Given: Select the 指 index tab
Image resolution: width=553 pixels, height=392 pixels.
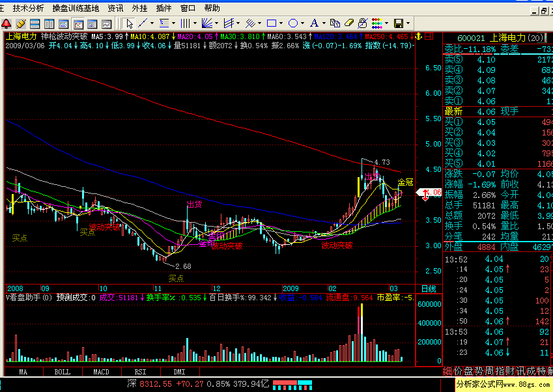Looking at the screenshot, I should 500,371.
